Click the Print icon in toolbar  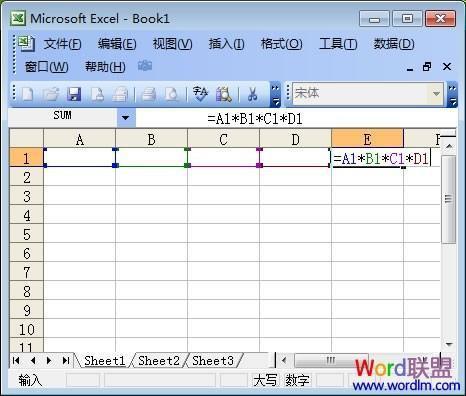pyautogui.click(x=149, y=94)
